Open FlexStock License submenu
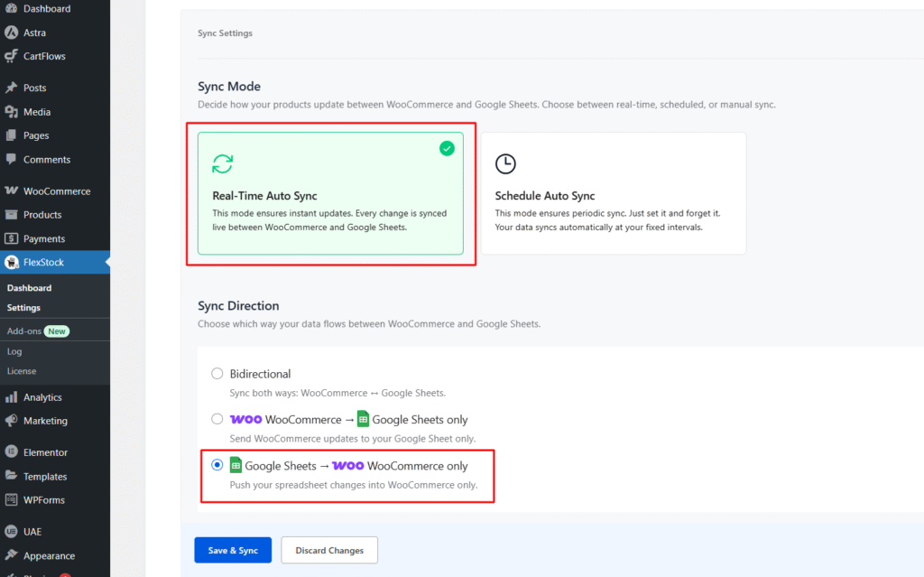Viewport: 924px width, 577px height. [22, 371]
